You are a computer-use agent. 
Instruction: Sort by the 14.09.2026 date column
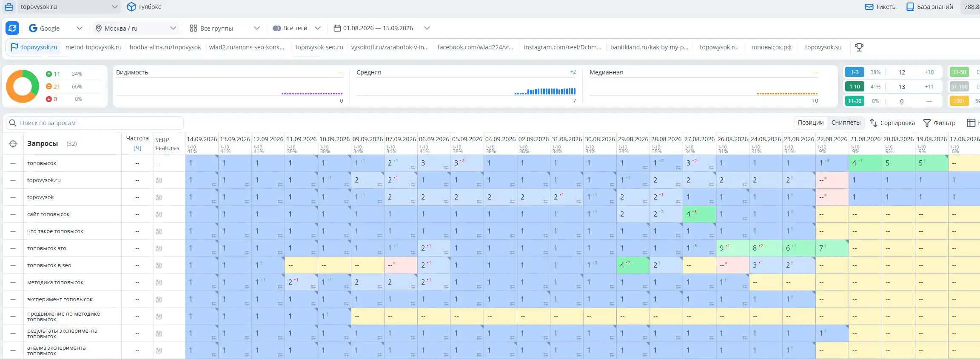tap(202, 139)
